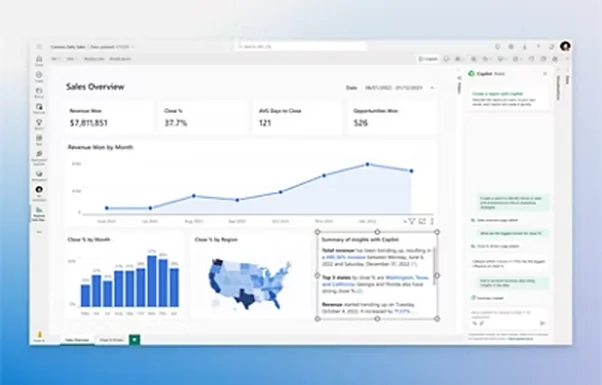
Task: Click the Copilot button in the toolbar
Action: click(428, 59)
